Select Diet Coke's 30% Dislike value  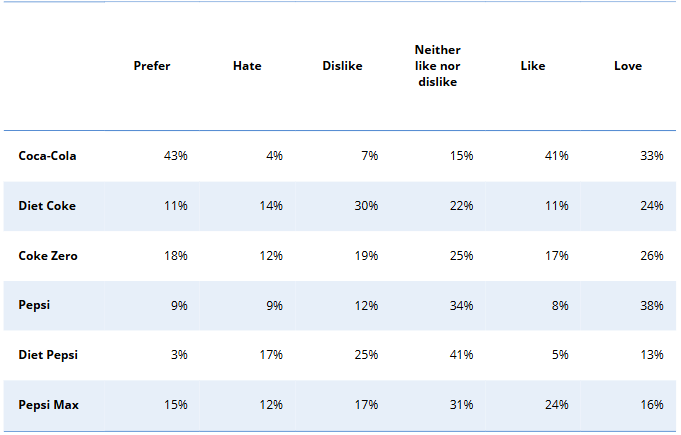(366, 206)
